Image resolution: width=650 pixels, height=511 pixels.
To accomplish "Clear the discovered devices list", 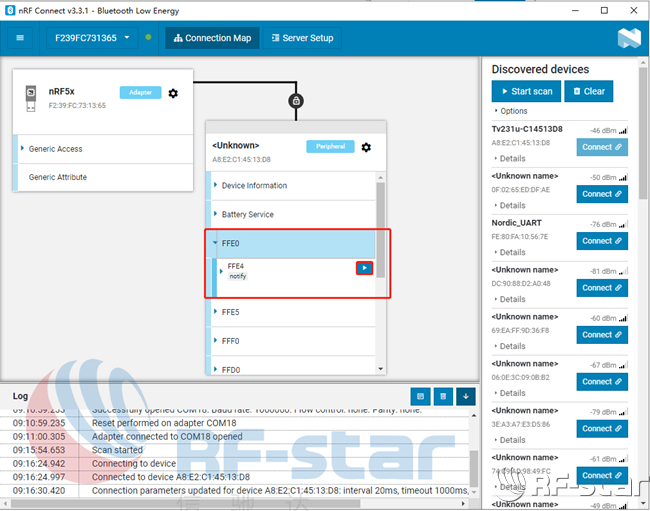I will [x=588, y=91].
